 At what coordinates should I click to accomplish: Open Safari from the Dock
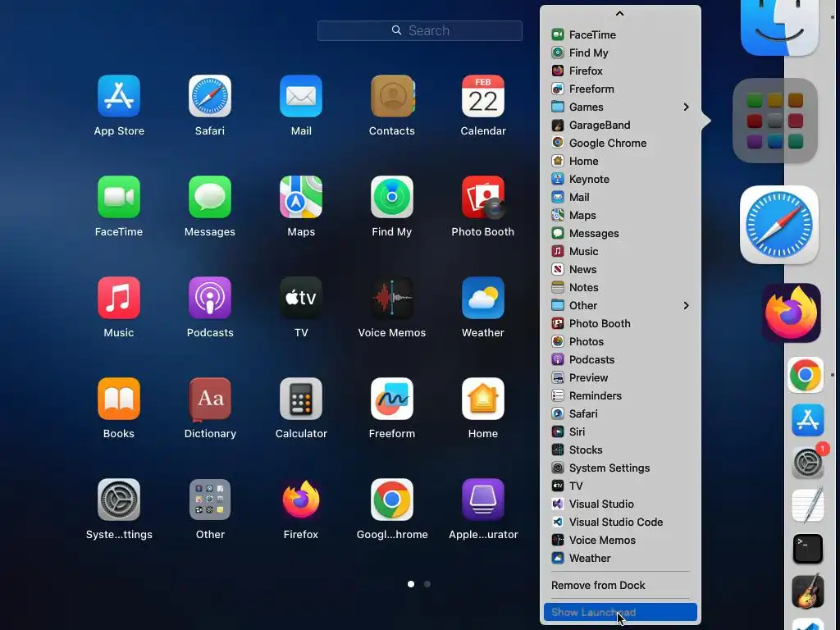[x=779, y=225]
